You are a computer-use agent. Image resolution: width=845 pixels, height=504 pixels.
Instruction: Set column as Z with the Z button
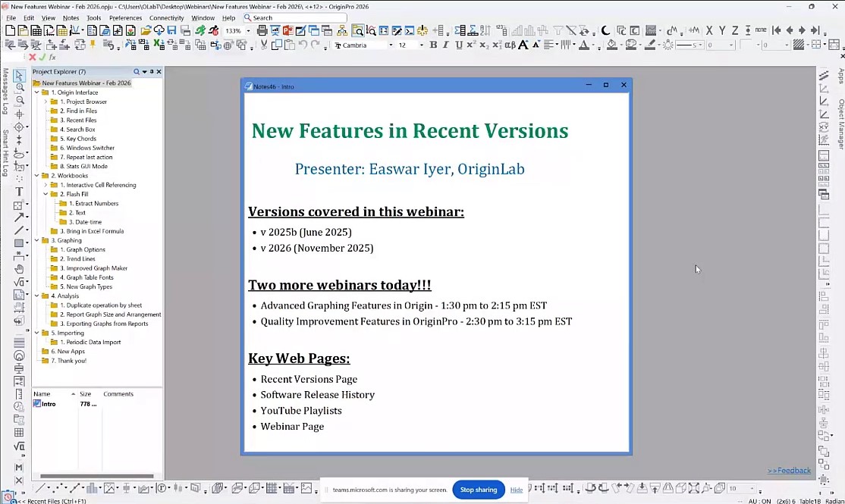(x=735, y=30)
